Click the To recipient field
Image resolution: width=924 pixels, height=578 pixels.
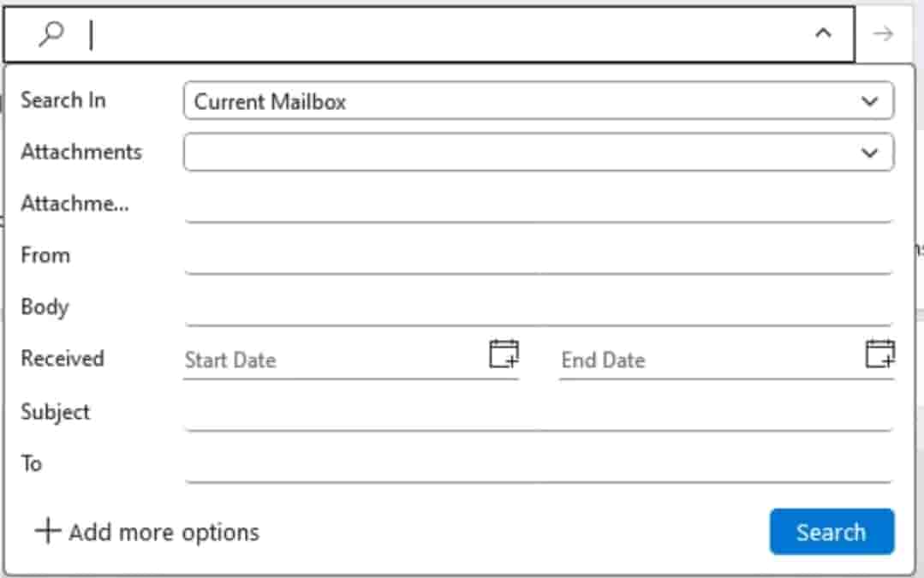(x=539, y=465)
